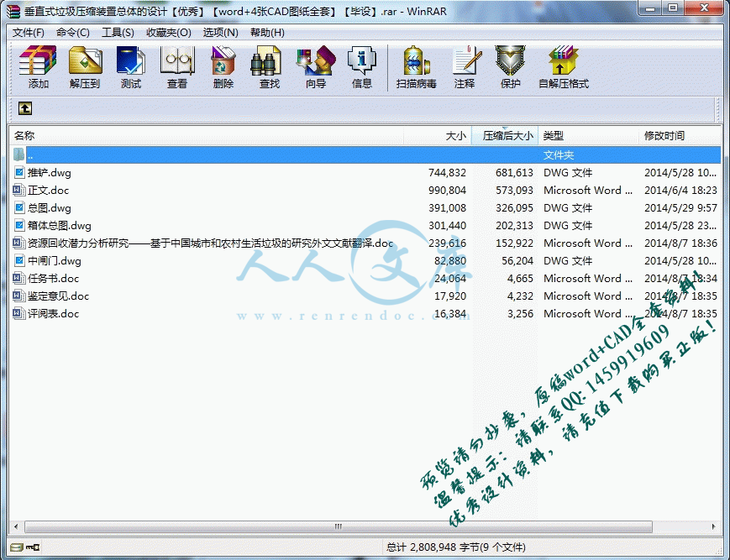Image resolution: width=730 pixels, height=560 pixels.
Task: Open the 命令(C) menu
Action: [72, 33]
